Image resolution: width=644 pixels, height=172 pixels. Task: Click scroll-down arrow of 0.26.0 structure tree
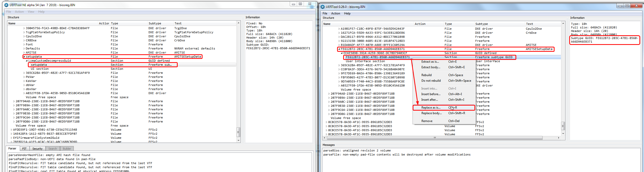coord(563,134)
